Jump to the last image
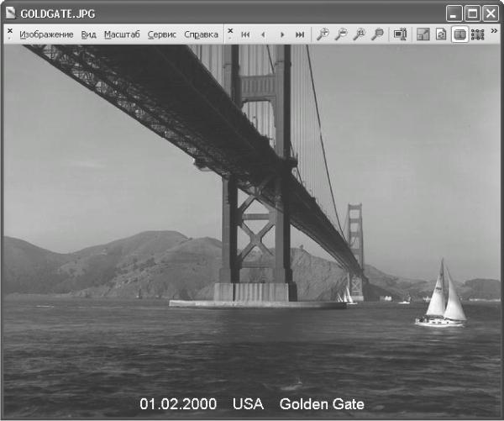The width and height of the screenshot is (504, 421). pyautogui.click(x=300, y=34)
